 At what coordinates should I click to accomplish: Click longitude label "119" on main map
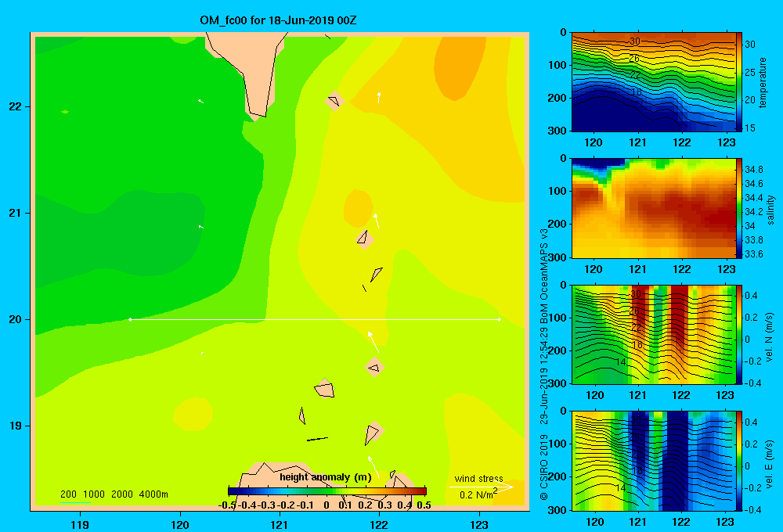pyautogui.click(x=80, y=524)
